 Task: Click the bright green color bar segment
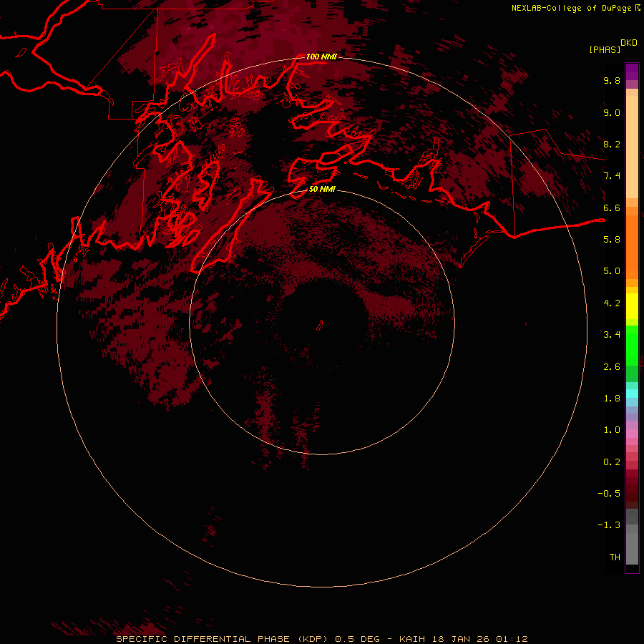[x=632, y=346]
